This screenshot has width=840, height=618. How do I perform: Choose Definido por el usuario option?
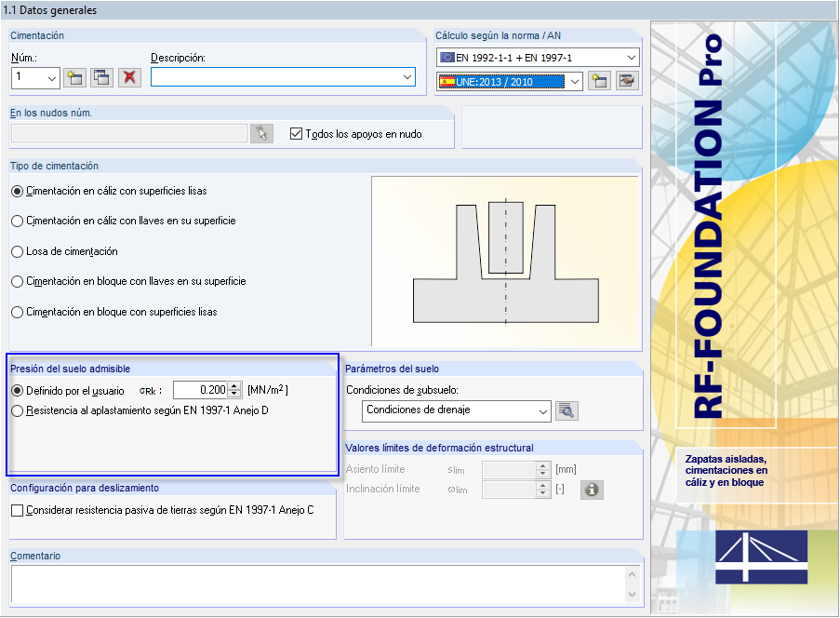(x=17, y=391)
